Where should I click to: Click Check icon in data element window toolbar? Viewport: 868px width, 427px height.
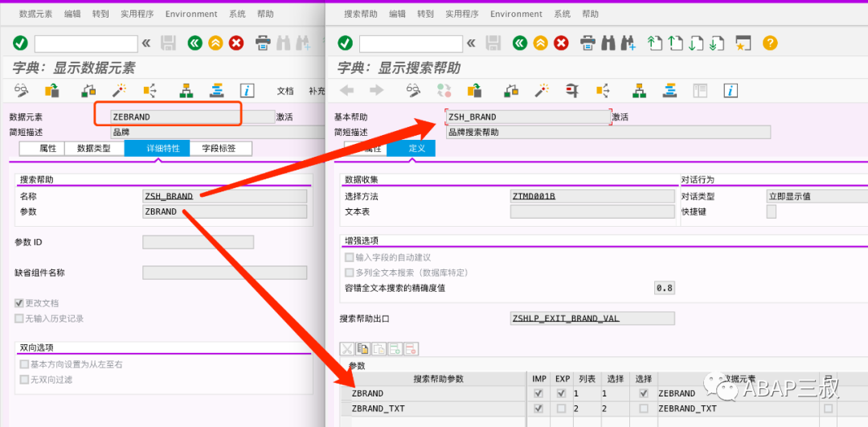(x=88, y=90)
